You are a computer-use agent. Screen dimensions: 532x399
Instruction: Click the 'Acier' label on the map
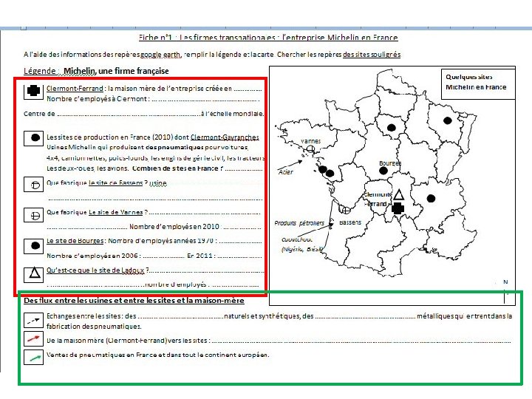(x=286, y=172)
